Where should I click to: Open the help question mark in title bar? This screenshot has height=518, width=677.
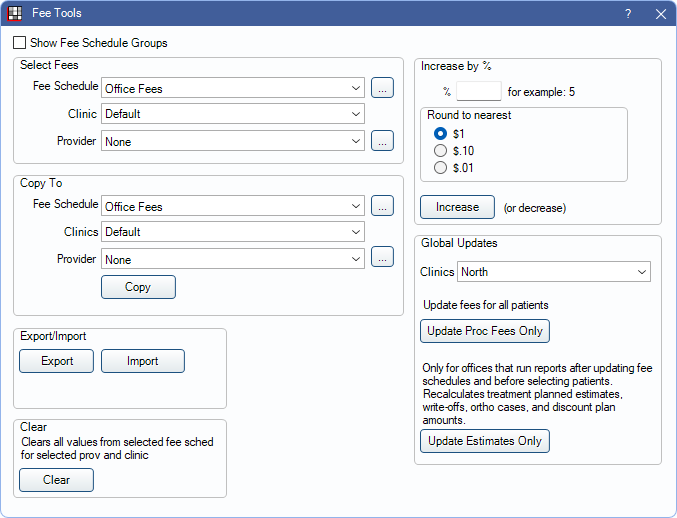[628, 14]
